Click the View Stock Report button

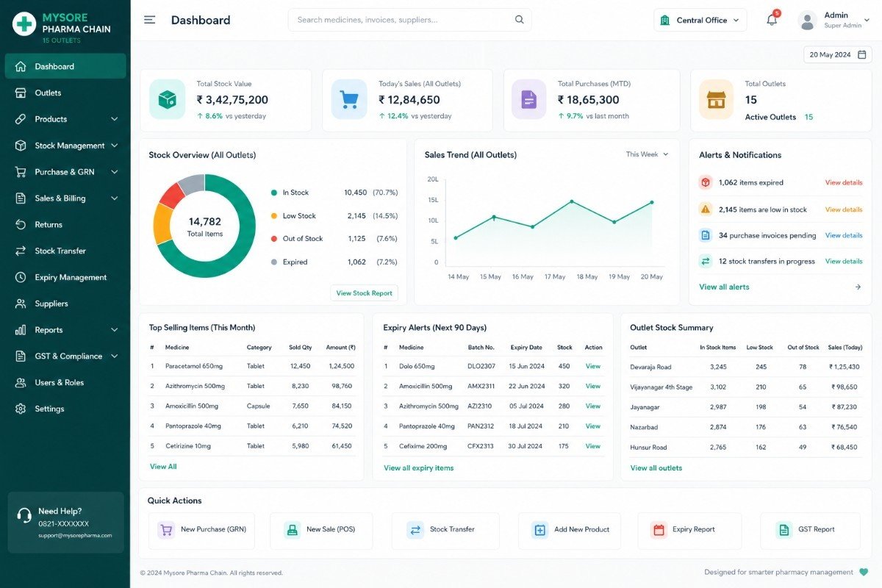coord(364,293)
